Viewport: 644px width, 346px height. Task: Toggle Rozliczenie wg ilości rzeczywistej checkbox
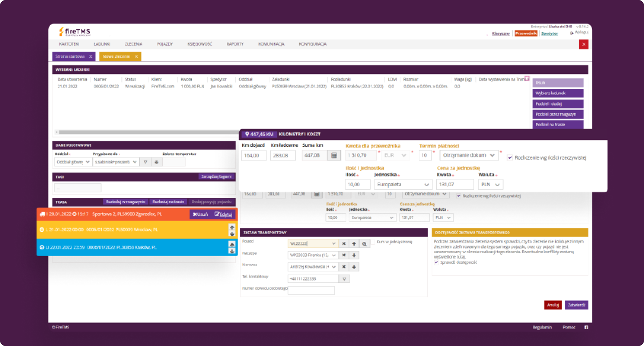510,158
